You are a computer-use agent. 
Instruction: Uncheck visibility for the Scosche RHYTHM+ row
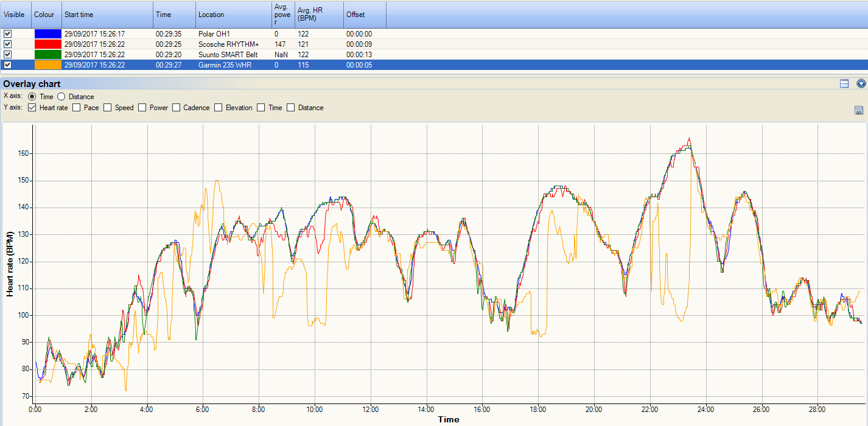[x=7, y=44]
